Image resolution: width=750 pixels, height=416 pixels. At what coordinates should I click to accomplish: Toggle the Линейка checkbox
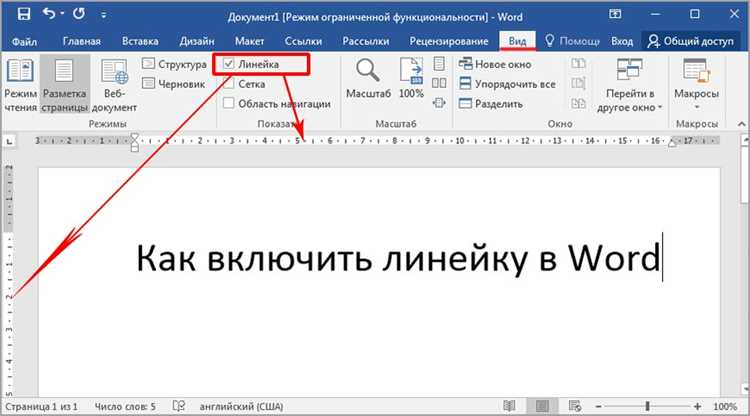tap(229, 64)
